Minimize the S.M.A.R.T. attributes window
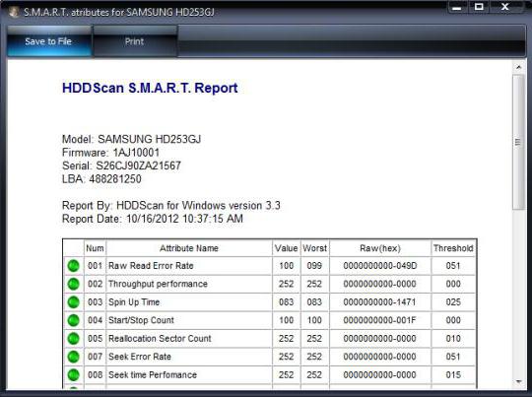 click(x=457, y=7)
